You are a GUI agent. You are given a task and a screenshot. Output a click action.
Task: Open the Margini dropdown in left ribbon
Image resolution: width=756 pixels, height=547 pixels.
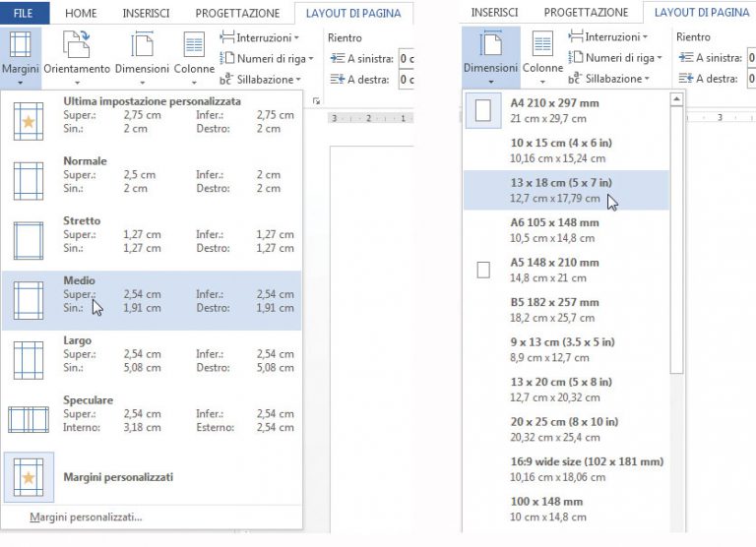21,58
